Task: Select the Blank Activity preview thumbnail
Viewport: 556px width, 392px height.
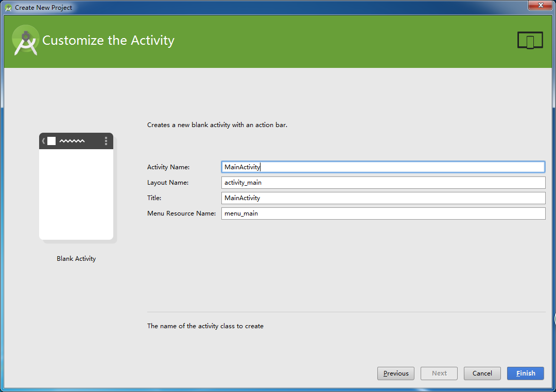Action: (x=76, y=188)
